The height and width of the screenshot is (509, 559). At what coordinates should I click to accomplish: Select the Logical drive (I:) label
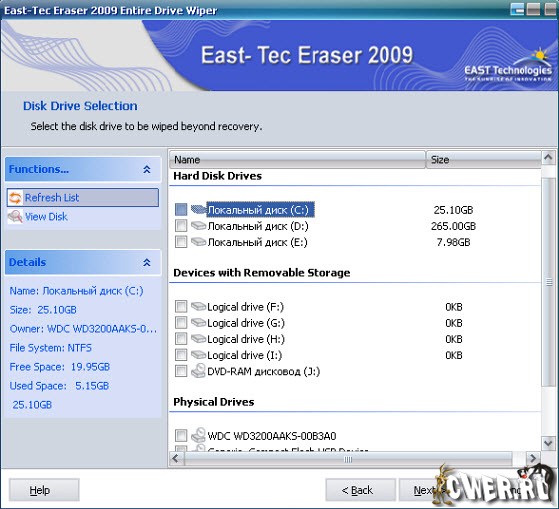[245, 355]
